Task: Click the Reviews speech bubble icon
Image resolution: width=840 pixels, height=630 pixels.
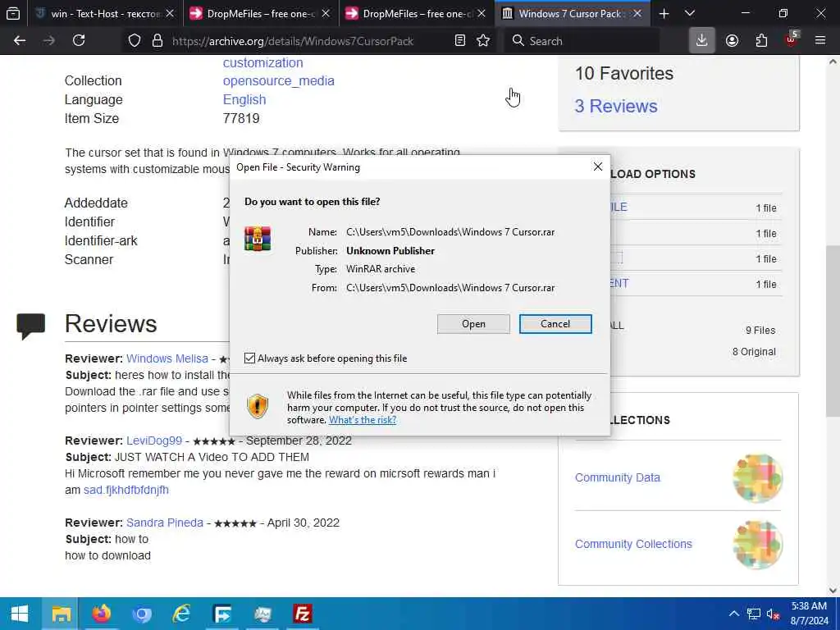Action: click(31, 326)
